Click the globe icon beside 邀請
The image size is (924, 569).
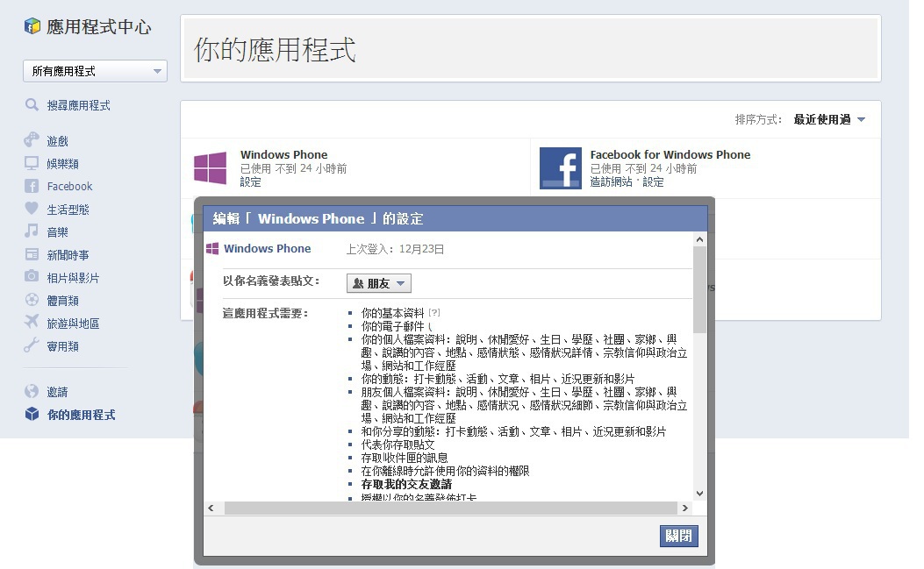coord(32,391)
